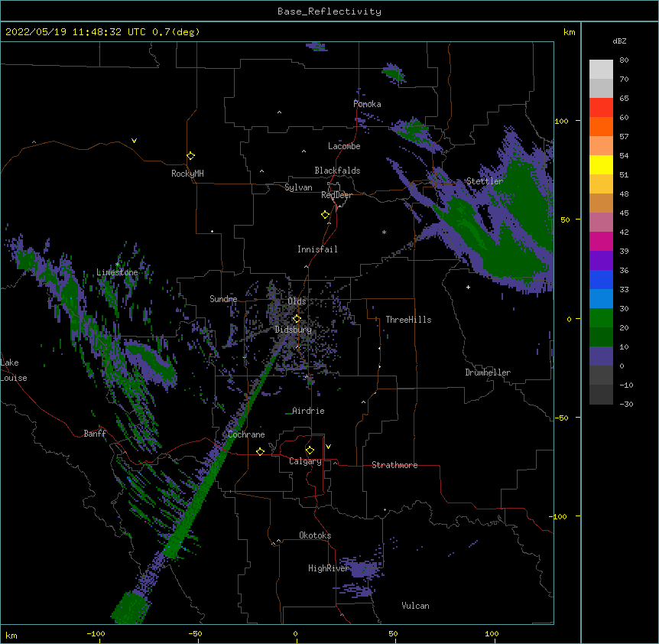Click the Limestone label

pyautogui.click(x=117, y=272)
